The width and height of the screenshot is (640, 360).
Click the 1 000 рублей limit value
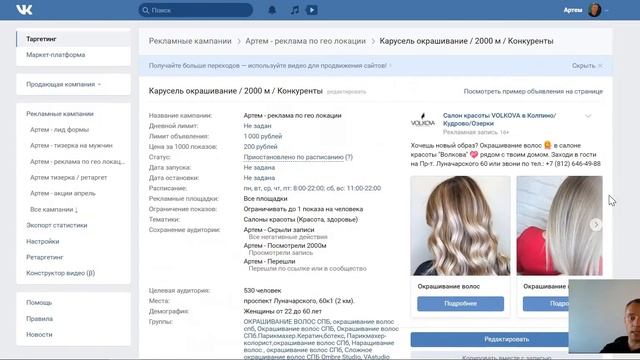click(x=263, y=136)
